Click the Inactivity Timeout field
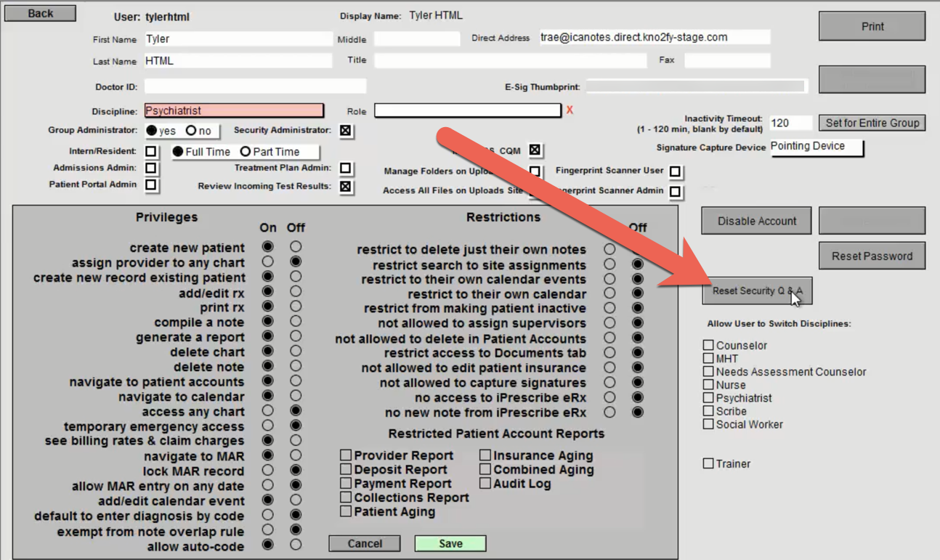 click(x=790, y=123)
